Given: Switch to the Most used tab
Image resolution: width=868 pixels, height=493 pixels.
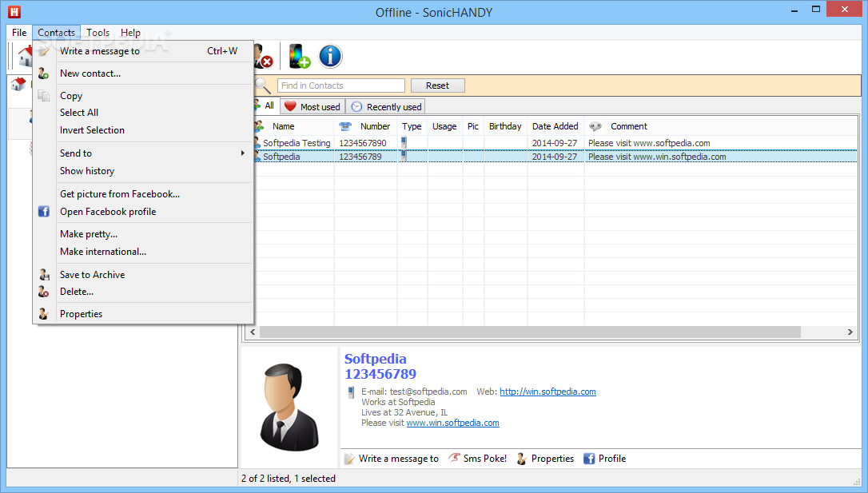Looking at the screenshot, I should click(x=313, y=107).
